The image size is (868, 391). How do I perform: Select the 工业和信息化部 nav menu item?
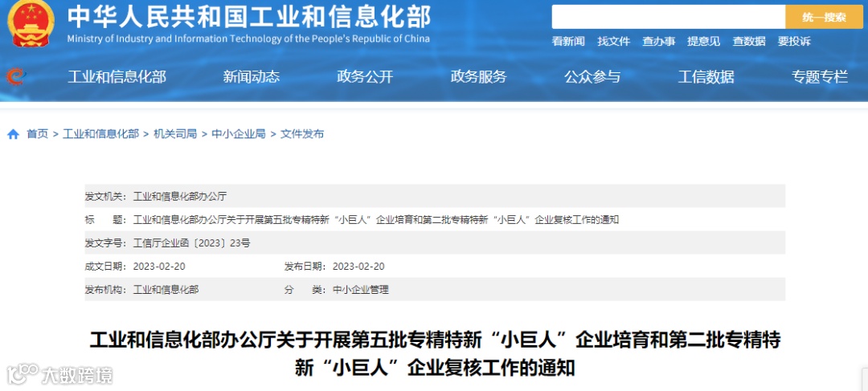coord(117,77)
